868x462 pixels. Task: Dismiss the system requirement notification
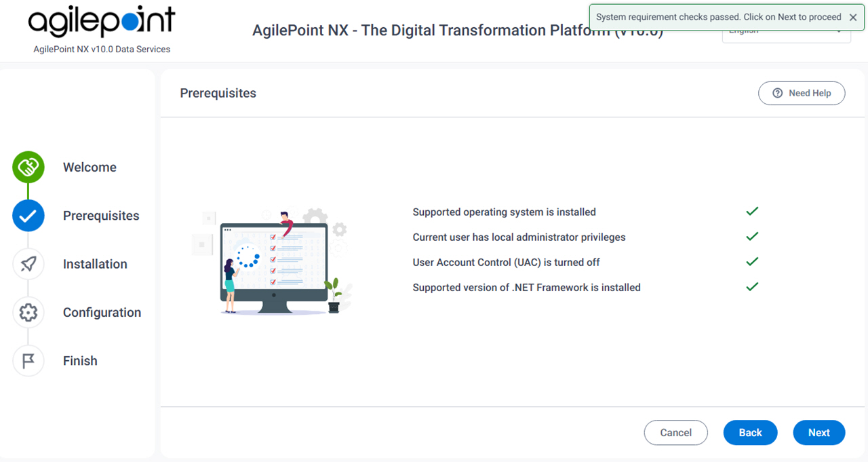coord(853,18)
